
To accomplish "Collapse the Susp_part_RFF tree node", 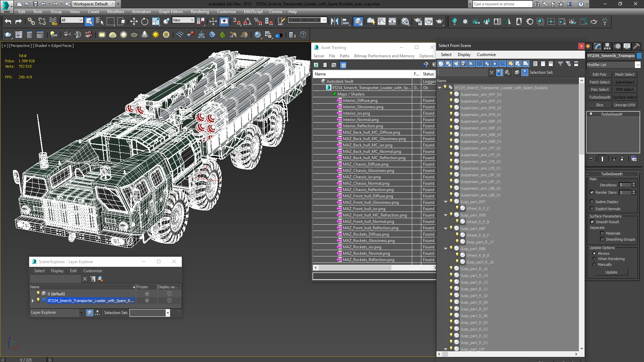I will [x=445, y=202].
